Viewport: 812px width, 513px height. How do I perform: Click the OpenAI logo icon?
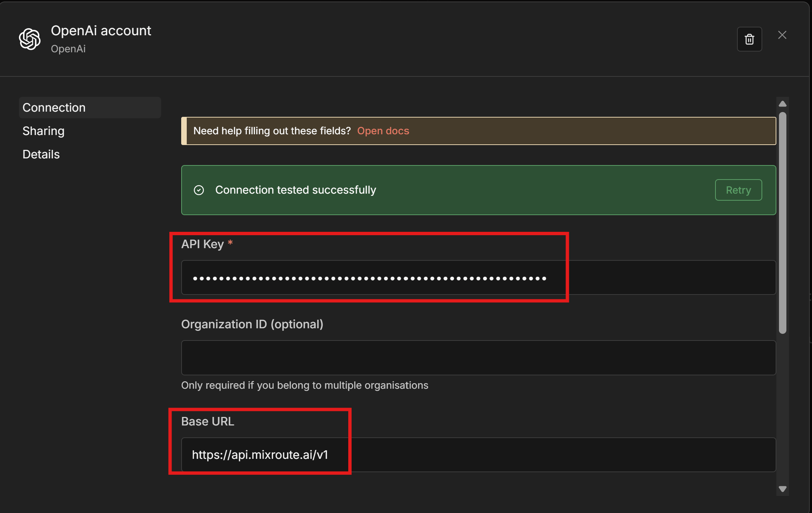coord(30,39)
